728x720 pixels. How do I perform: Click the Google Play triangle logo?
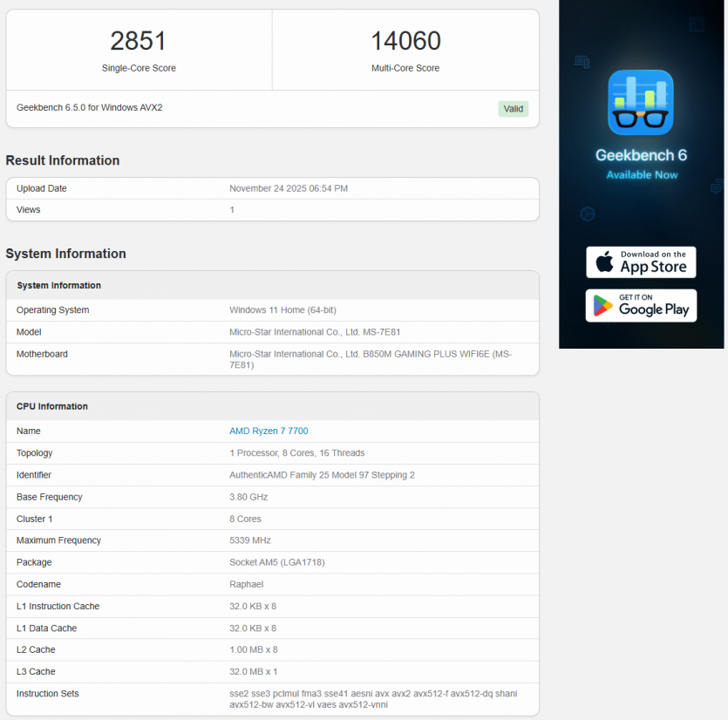(x=602, y=305)
